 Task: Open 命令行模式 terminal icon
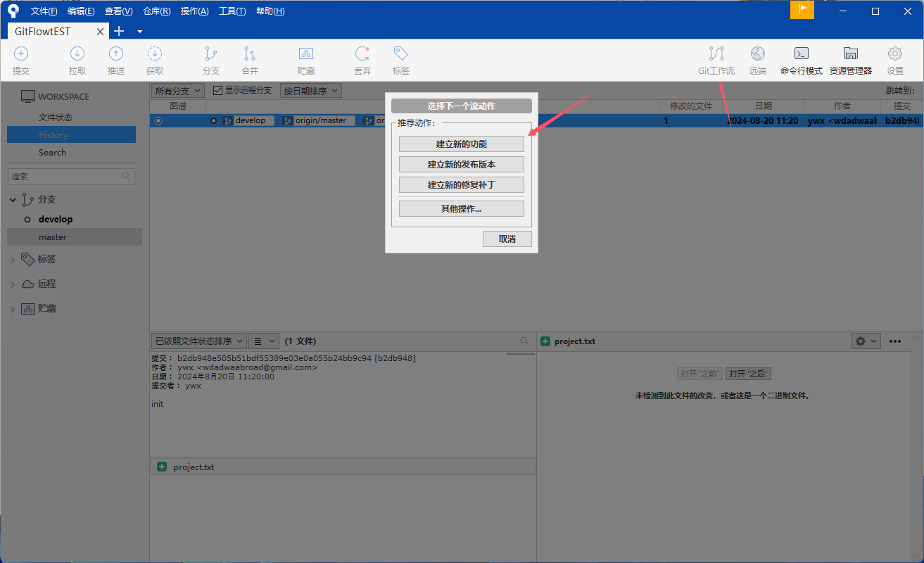click(x=801, y=53)
